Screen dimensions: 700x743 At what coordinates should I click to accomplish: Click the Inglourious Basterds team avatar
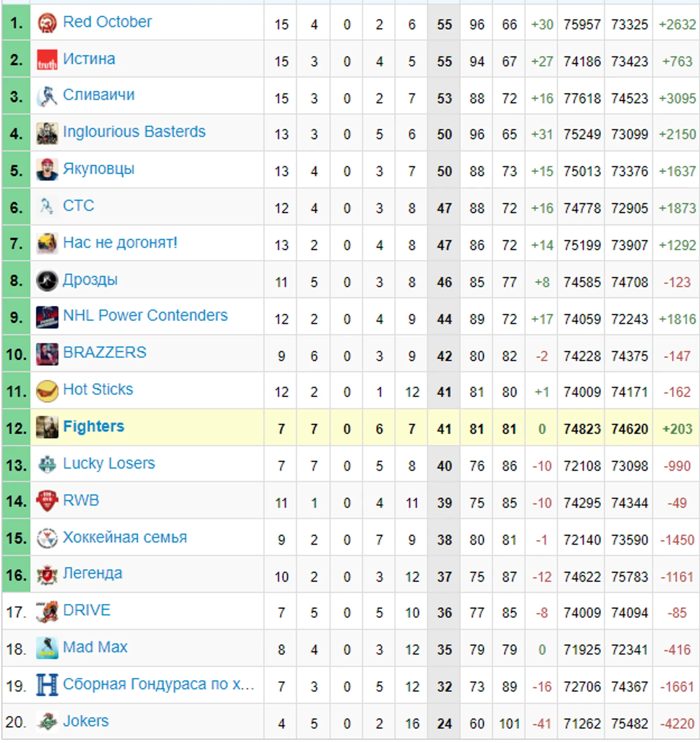[x=47, y=133]
